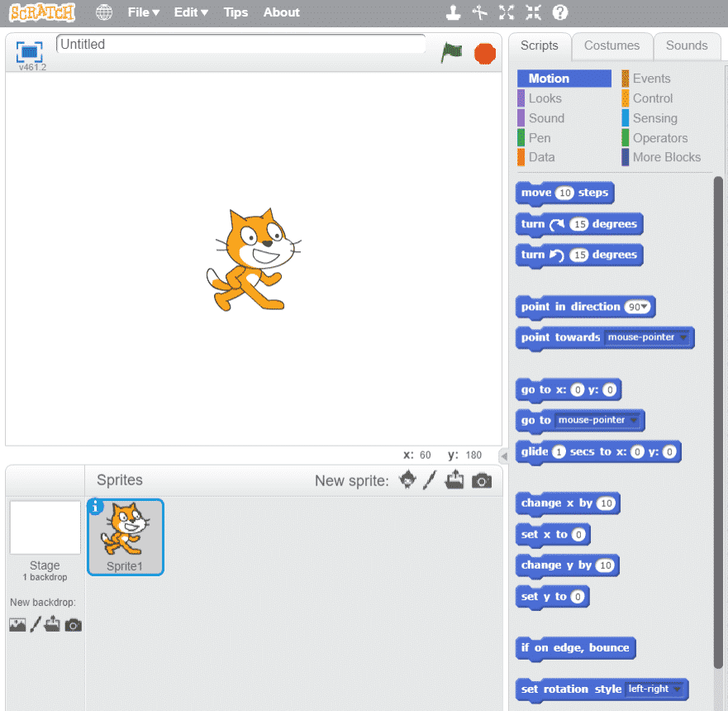Select the Shrink sprite tool

[x=533, y=12]
